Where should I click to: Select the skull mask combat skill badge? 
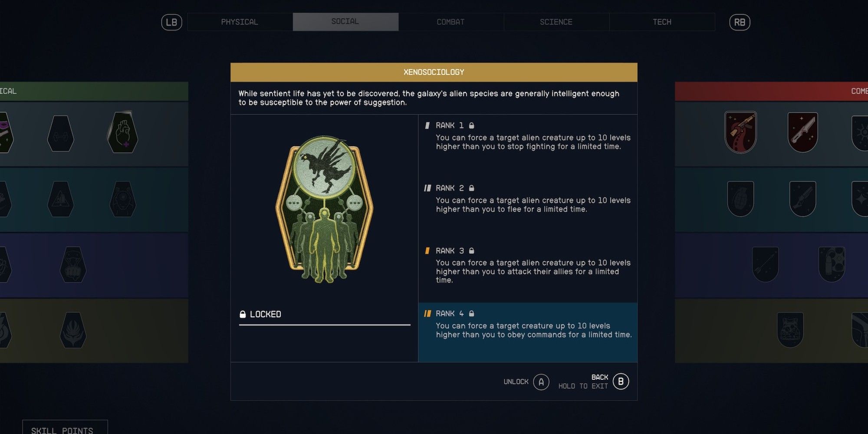pos(790,330)
